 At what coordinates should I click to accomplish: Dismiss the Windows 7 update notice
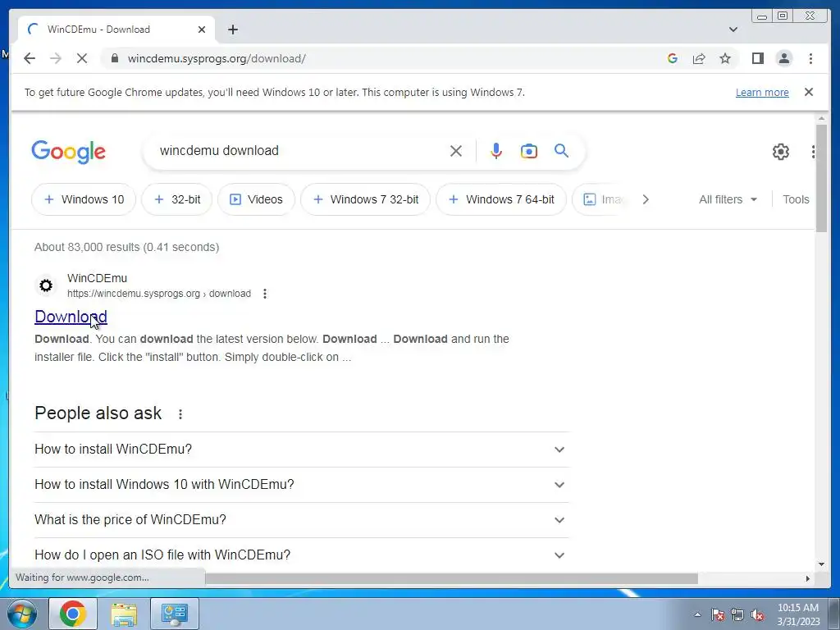click(x=809, y=92)
